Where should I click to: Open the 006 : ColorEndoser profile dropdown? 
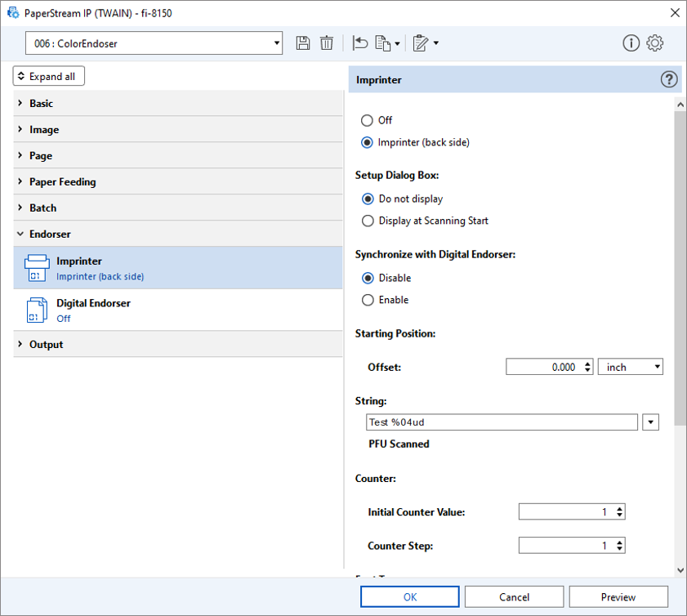(x=154, y=43)
